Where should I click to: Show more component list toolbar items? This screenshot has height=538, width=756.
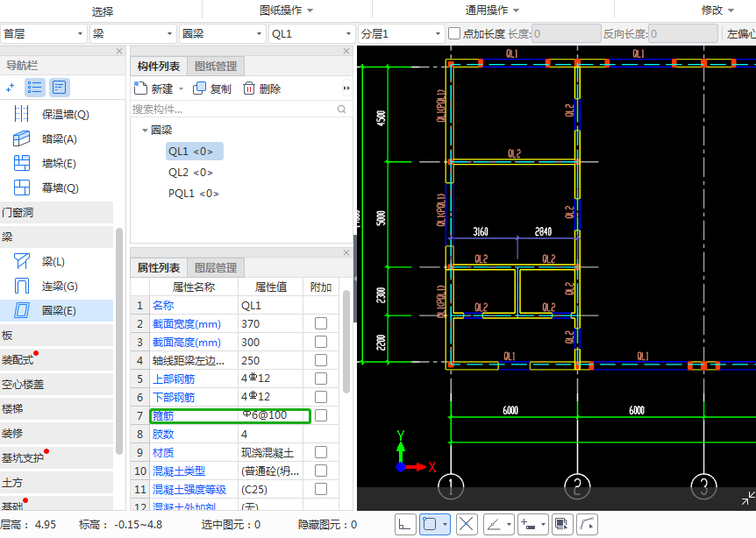pos(346,88)
